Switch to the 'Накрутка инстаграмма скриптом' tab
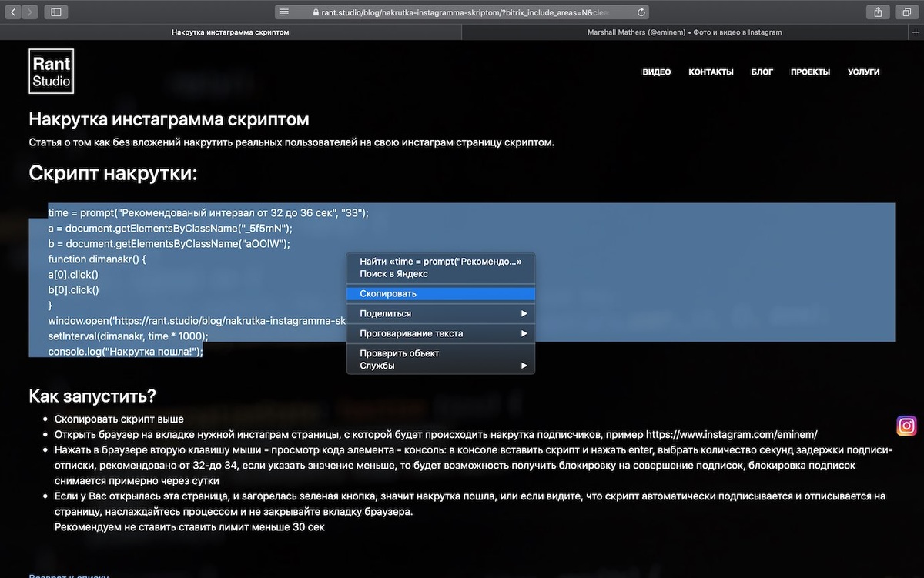 point(231,32)
